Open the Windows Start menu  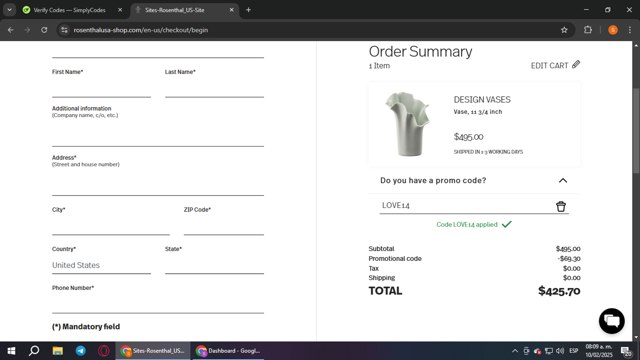click(x=11, y=351)
